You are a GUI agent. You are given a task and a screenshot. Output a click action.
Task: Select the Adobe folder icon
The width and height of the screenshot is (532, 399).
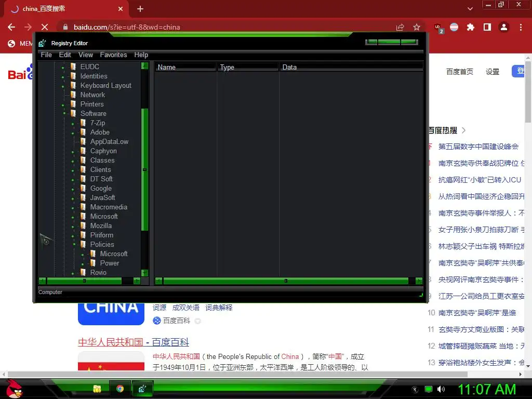pyautogui.click(x=83, y=132)
